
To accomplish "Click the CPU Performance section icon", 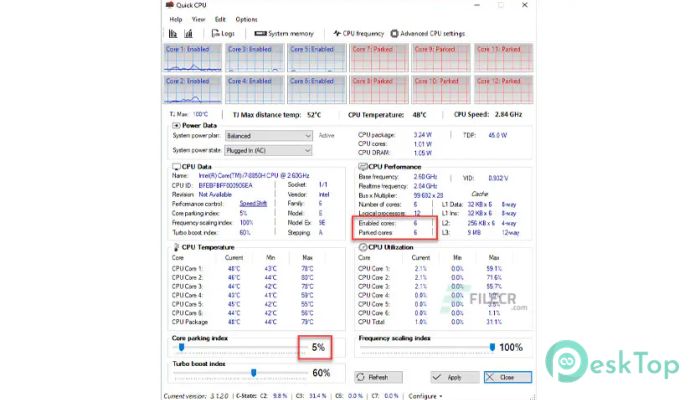I will point(363,167).
